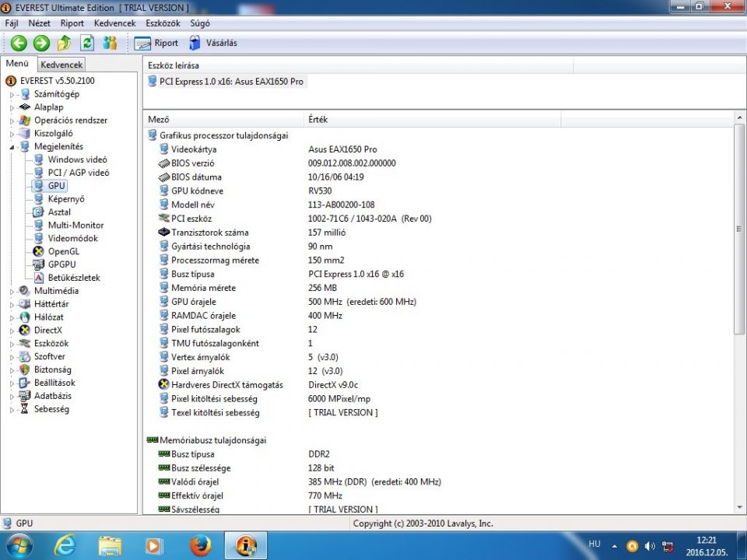Select the Windows videó tree item
This screenshot has width=747, height=560.
(77, 159)
